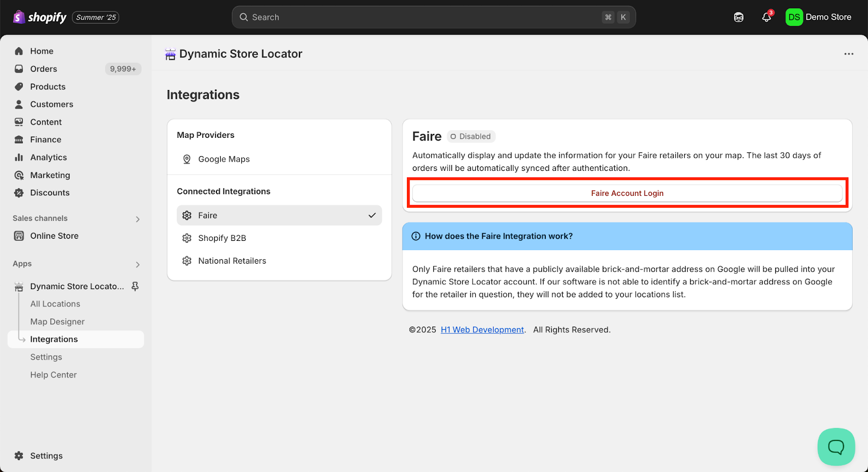Click the Map Providers heading
The height and width of the screenshot is (472, 868).
point(206,135)
